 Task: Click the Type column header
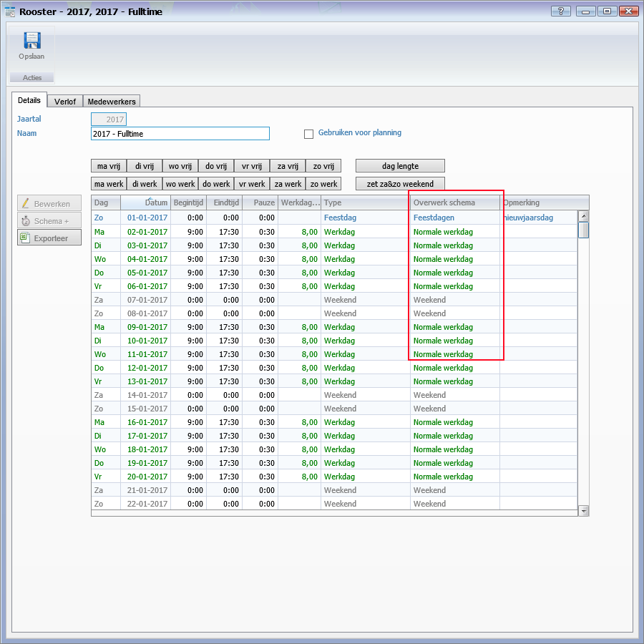(365, 203)
